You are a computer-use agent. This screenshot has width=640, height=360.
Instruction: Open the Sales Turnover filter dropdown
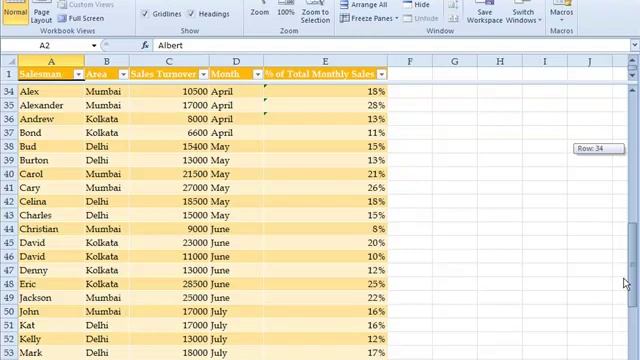203,74
